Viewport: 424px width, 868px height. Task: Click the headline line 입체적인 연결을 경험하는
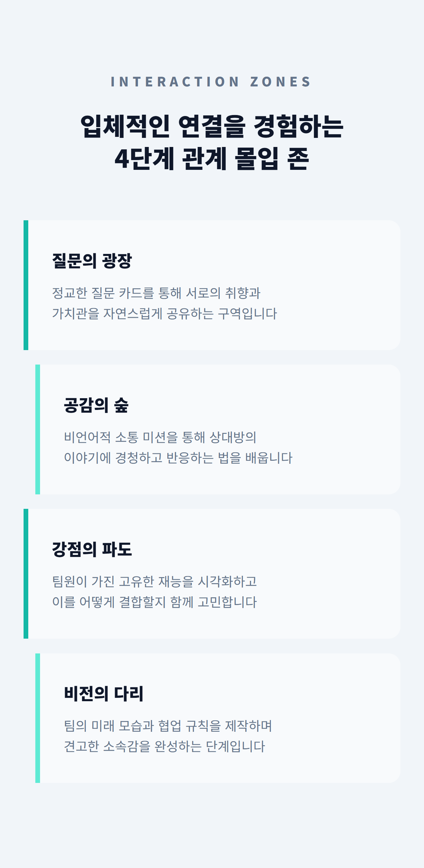click(x=212, y=126)
